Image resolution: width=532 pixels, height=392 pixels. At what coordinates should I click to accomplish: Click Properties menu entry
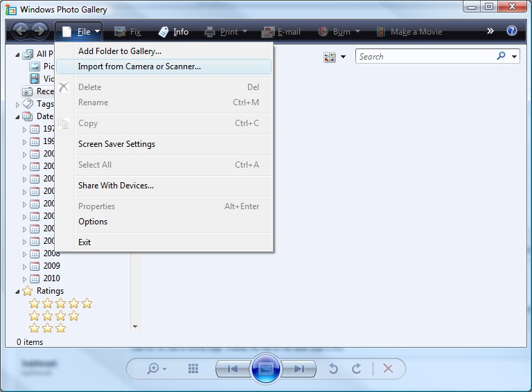(164, 206)
